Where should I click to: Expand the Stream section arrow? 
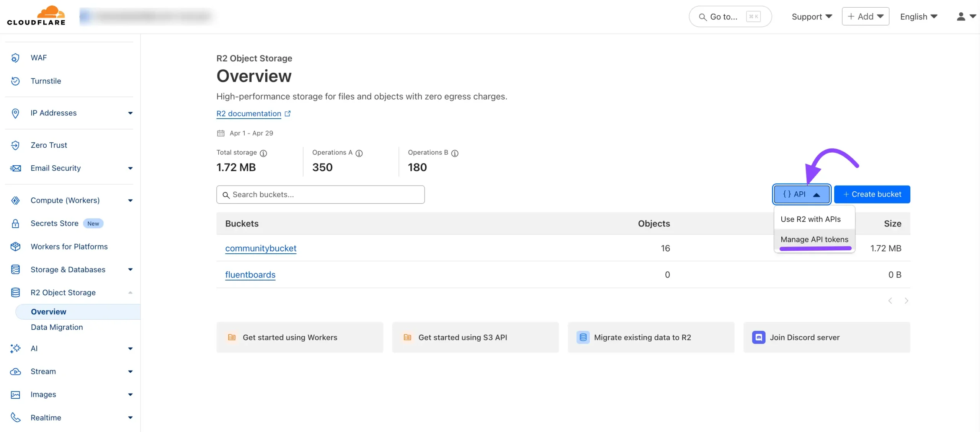click(131, 372)
